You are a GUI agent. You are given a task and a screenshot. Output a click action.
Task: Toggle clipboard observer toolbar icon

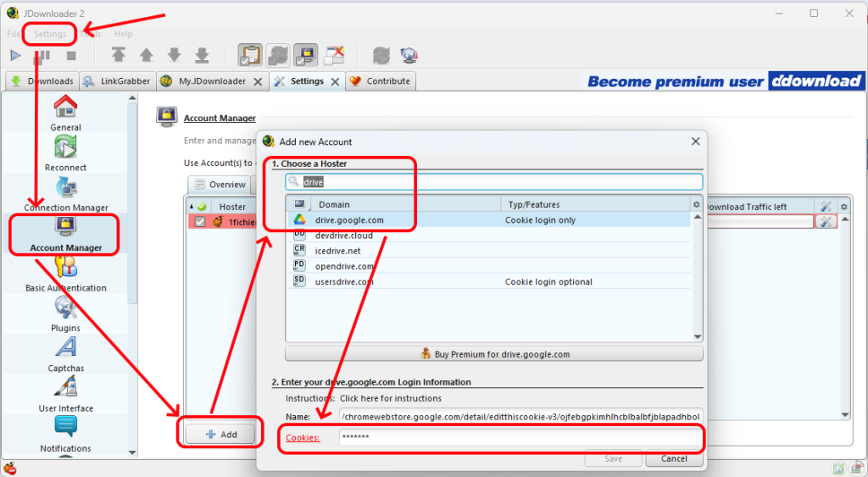point(250,55)
